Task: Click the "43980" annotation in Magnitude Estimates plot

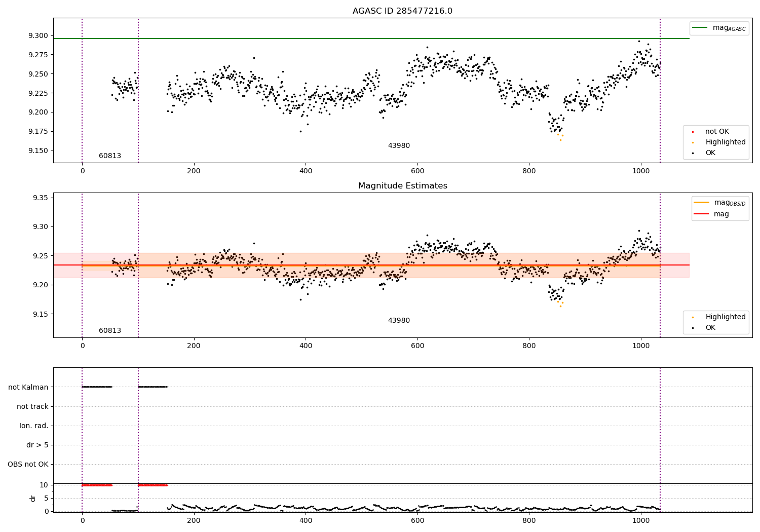Action: tap(399, 321)
